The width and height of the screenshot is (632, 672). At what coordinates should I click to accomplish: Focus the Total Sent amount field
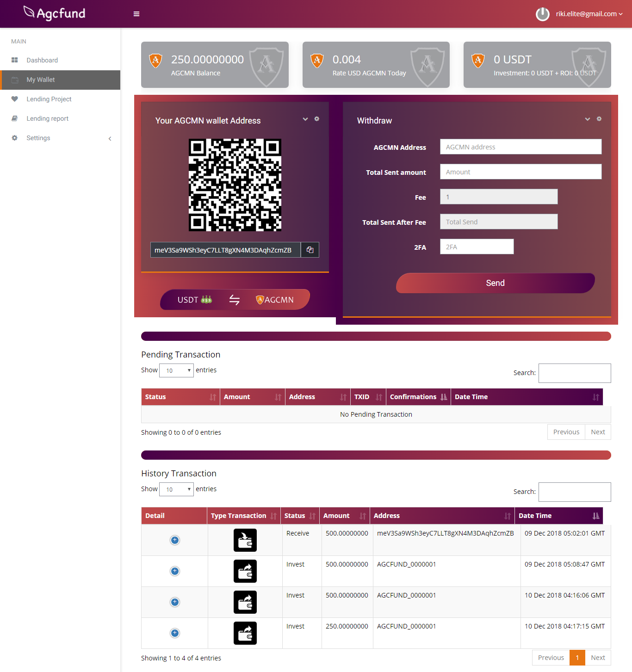521,172
